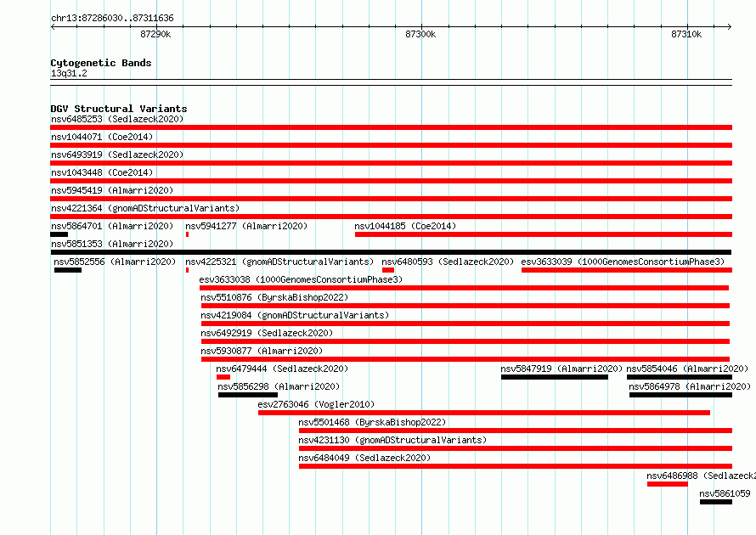Select the nsv1044071 (Coe2014) variant label
The image size is (756, 535).
(102, 137)
